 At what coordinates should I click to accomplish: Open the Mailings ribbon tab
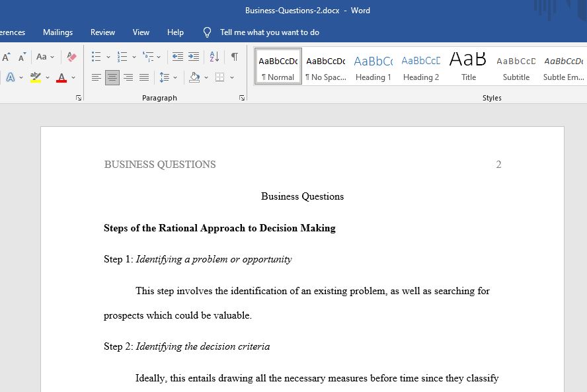[58, 32]
